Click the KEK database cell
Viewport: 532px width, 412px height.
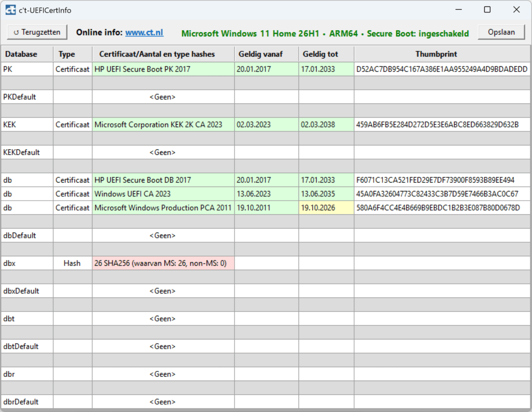27,125
